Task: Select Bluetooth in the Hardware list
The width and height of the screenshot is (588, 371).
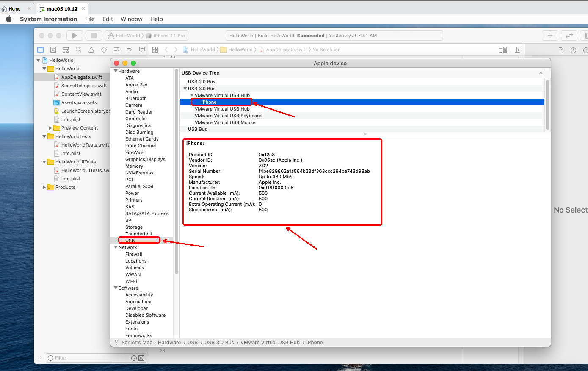Action: (136, 98)
